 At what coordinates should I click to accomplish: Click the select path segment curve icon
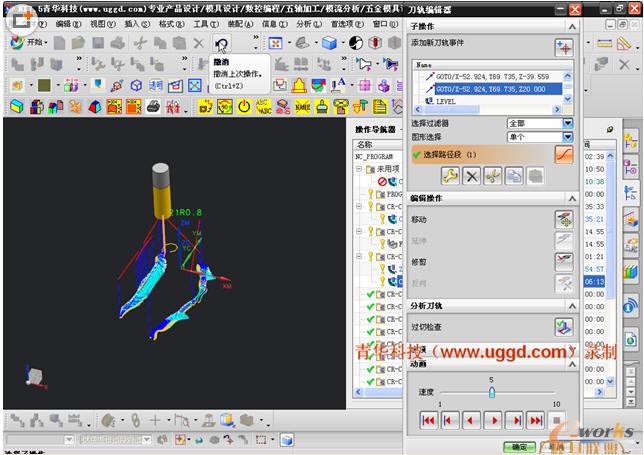point(565,155)
